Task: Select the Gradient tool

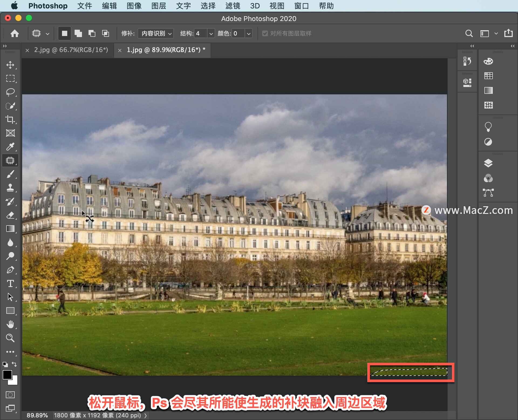Action: tap(10, 229)
